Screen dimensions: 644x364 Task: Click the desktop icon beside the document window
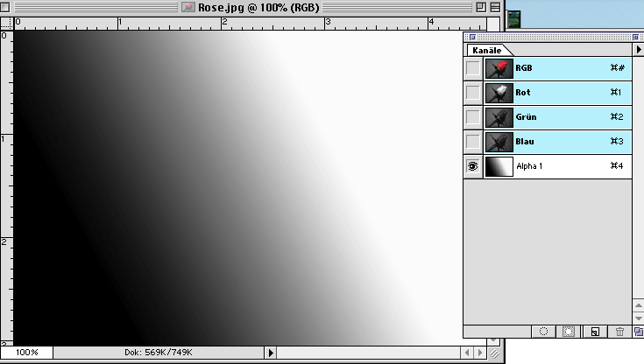(514, 17)
